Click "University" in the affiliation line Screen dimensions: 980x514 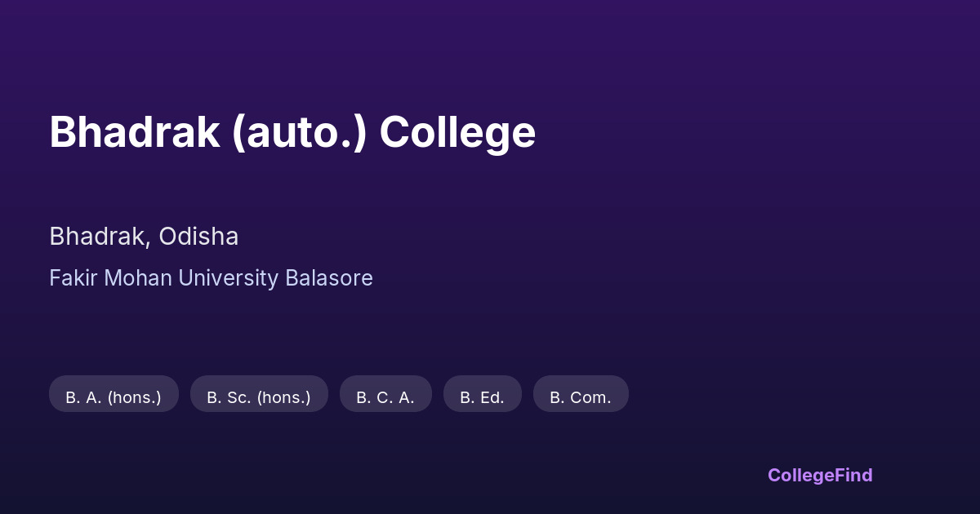229,278
